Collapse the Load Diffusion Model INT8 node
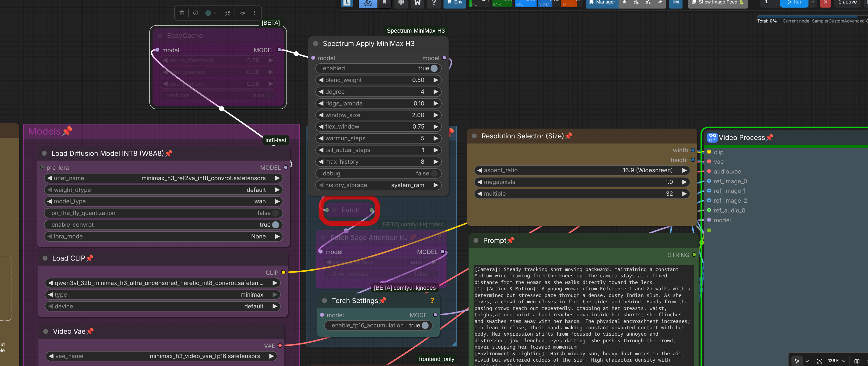The height and width of the screenshot is (366, 868). 44,153
